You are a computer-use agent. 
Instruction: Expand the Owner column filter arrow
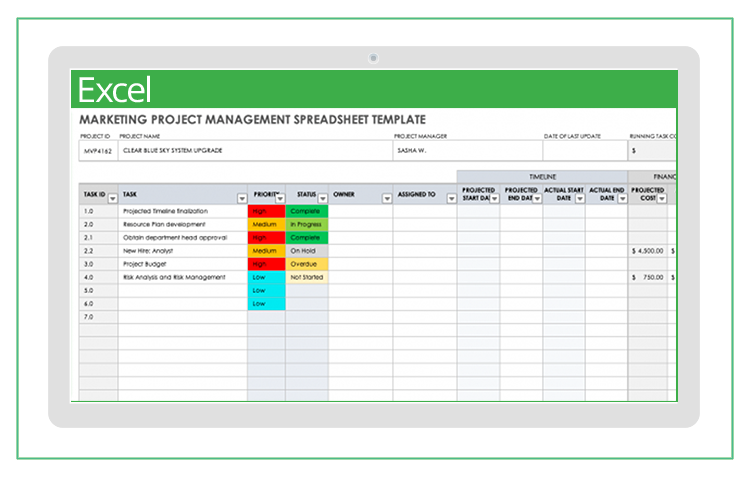click(x=387, y=198)
